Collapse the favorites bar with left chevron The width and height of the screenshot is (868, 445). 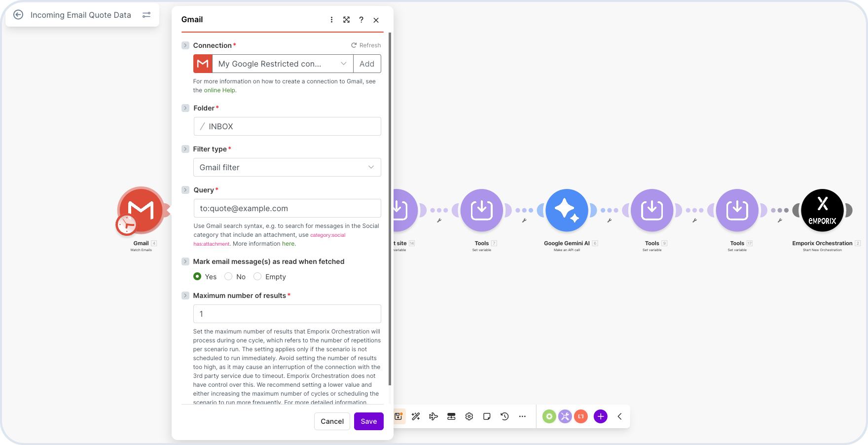(x=620, y=416)
